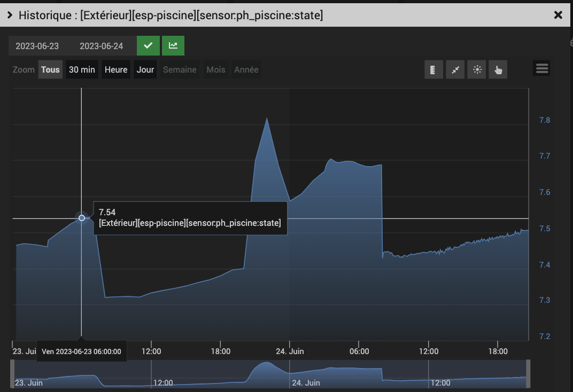Viewport: 573px width, 392px height.
Task: Select the 30 min zoom range
Action: [82, 69]
